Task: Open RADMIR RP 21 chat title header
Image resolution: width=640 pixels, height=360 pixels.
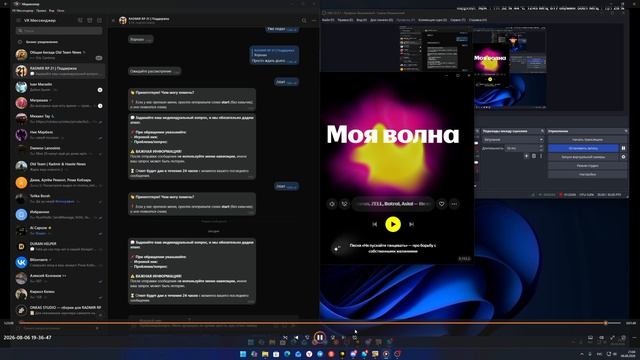Action: tap(149, 19)
